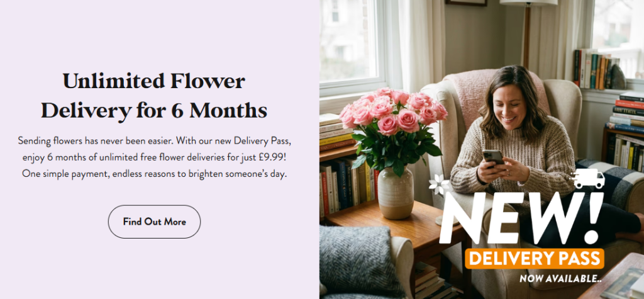This screenshot has width=644, height=299.
Task: Click the NOW AVAILABLE.. caption
Action: 561,279
